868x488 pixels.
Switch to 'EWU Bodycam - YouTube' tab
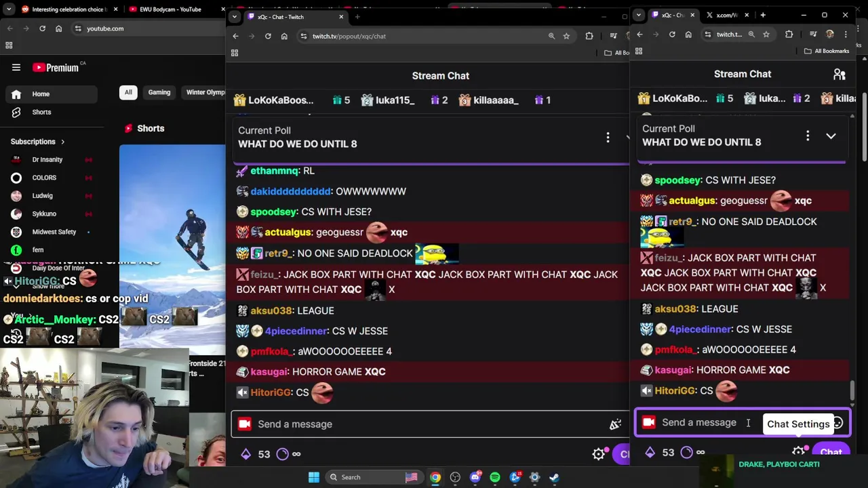click(170, 9)
